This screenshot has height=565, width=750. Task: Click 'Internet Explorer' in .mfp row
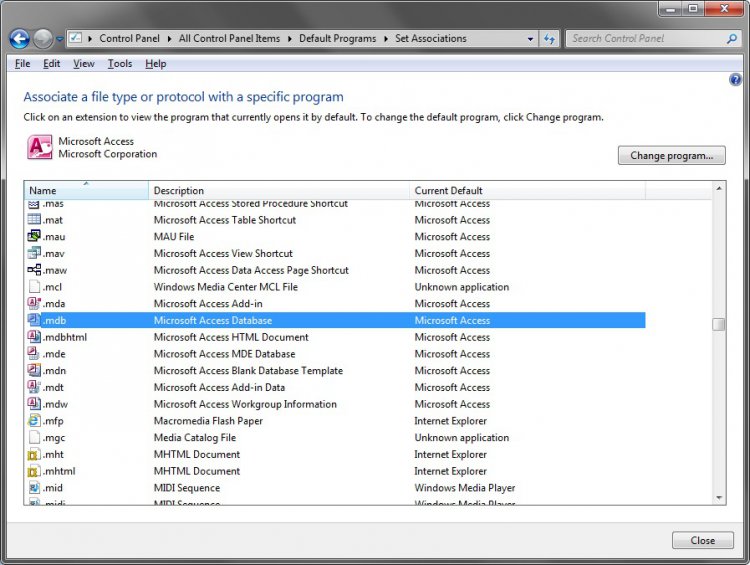[451, 421]
